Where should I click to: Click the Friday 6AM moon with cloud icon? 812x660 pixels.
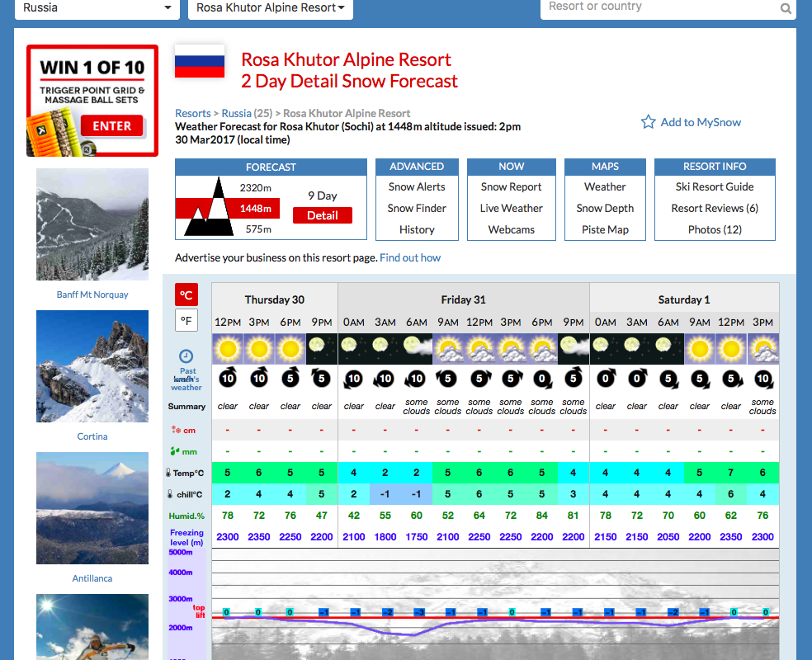pos(417,349)
